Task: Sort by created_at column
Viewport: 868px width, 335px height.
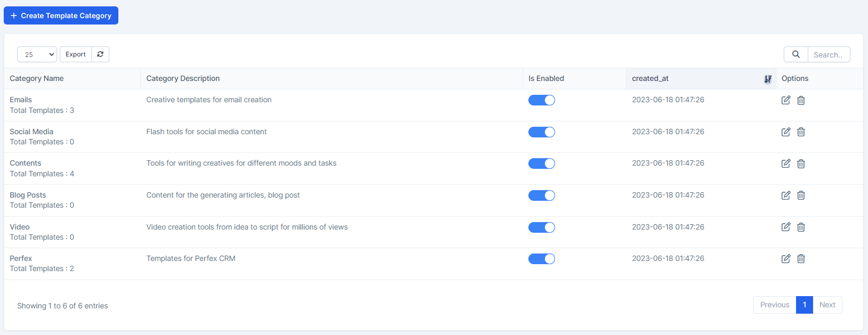Action: [650, 78]
